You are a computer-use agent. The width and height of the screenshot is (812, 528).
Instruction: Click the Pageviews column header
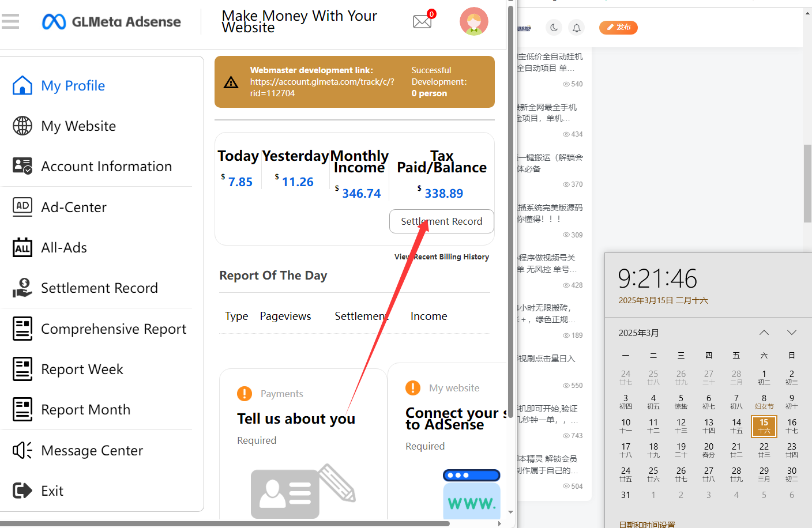tap(285, 316)
